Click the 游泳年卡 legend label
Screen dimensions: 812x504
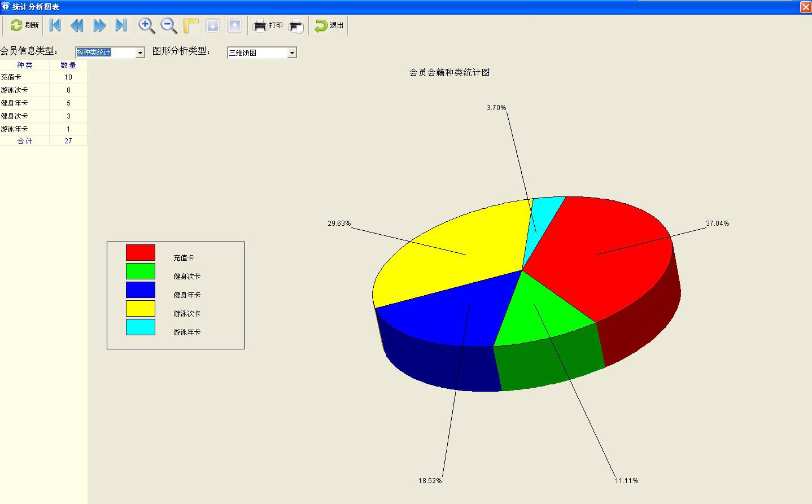pos(187,332)
